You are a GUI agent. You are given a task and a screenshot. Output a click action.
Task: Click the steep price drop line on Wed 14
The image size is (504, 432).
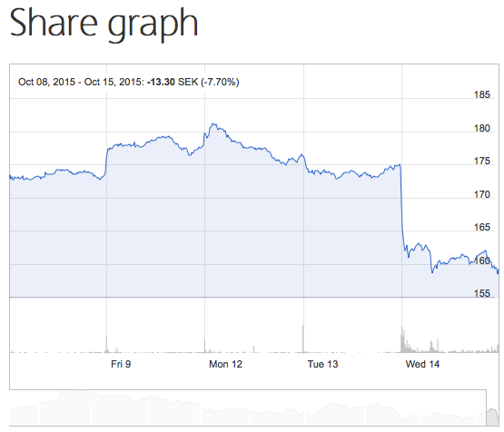coord(401,205)
